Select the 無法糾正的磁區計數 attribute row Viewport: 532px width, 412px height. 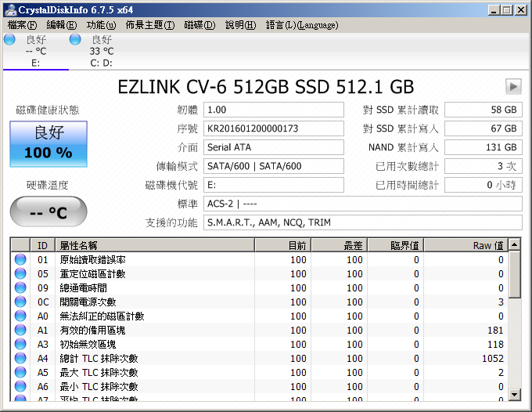[260, 316]
